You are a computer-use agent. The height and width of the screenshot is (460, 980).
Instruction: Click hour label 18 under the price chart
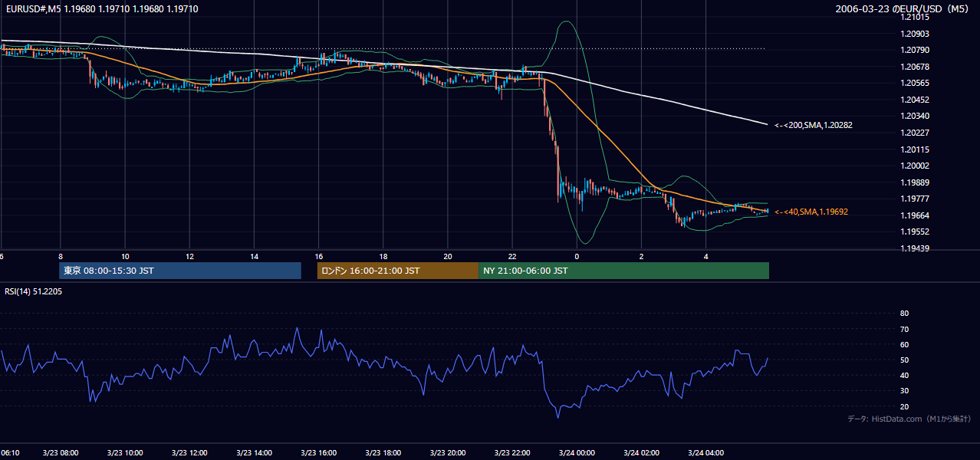383,257
